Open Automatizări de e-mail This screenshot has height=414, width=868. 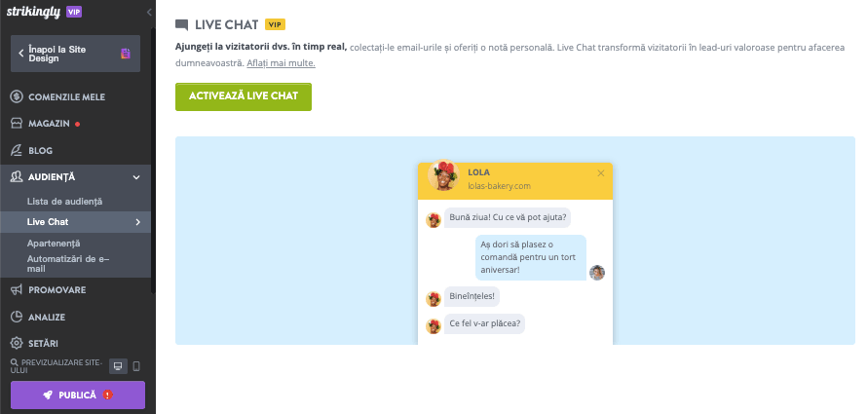68,263
